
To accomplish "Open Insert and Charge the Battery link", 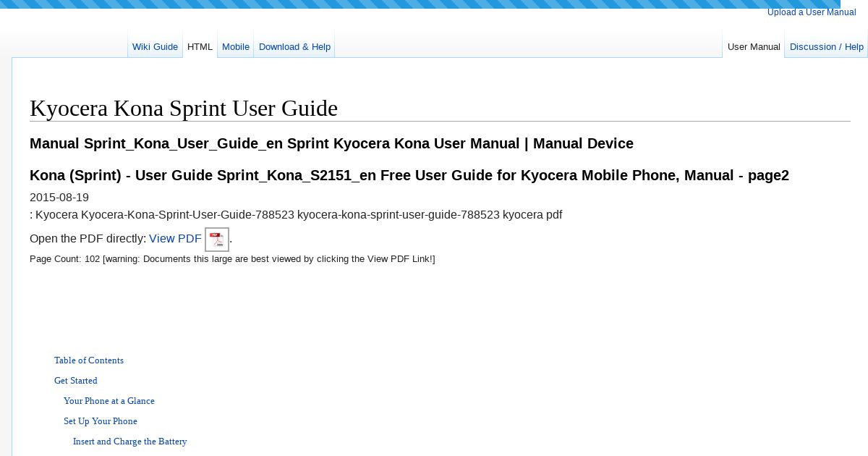I will click(x=130, y=442).
